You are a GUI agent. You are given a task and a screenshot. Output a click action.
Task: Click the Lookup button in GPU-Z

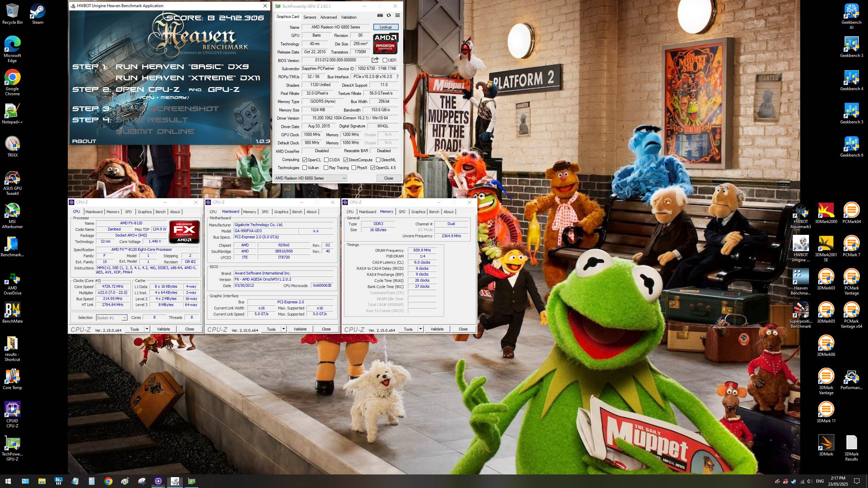click(386, 27)
